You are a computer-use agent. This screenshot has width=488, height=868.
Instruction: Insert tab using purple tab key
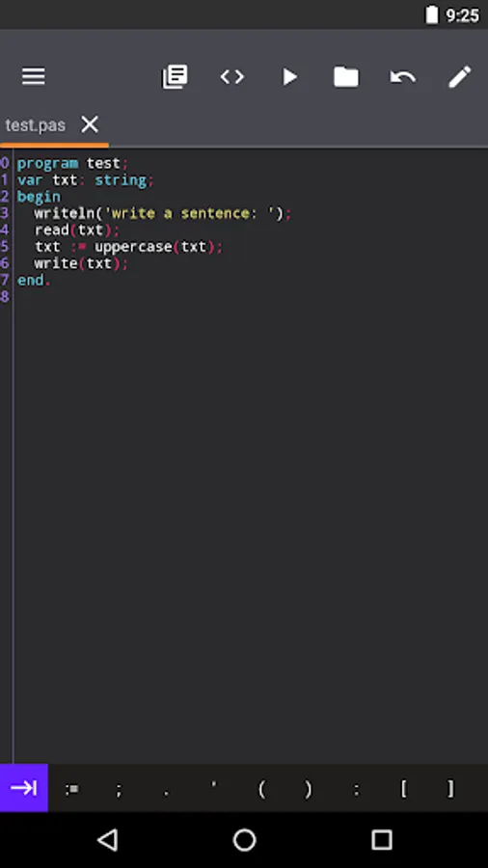[24, 788]
